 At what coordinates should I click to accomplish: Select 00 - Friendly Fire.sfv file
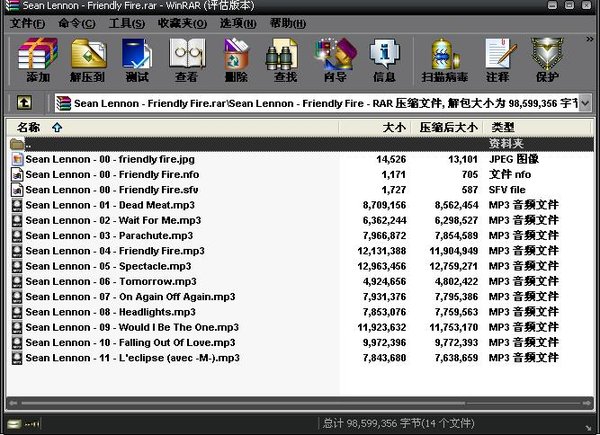coord(301,190)
